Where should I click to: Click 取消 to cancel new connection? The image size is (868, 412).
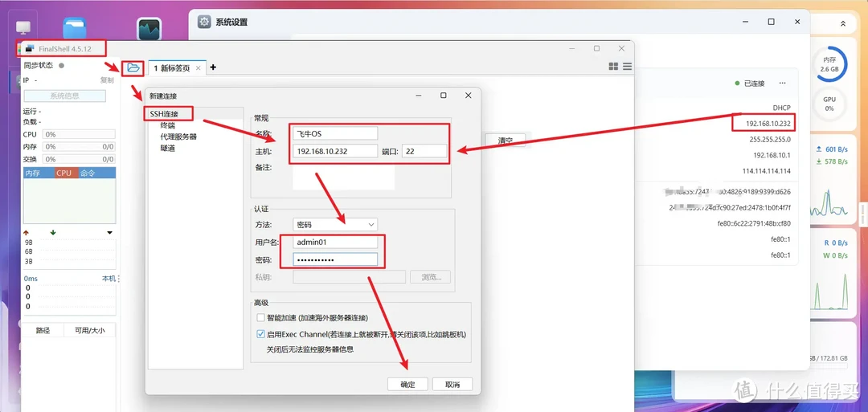(452, 385)
